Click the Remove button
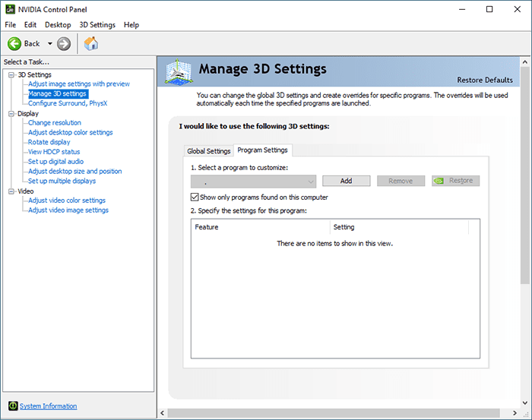The image size is (532, 420). point(401,181)
